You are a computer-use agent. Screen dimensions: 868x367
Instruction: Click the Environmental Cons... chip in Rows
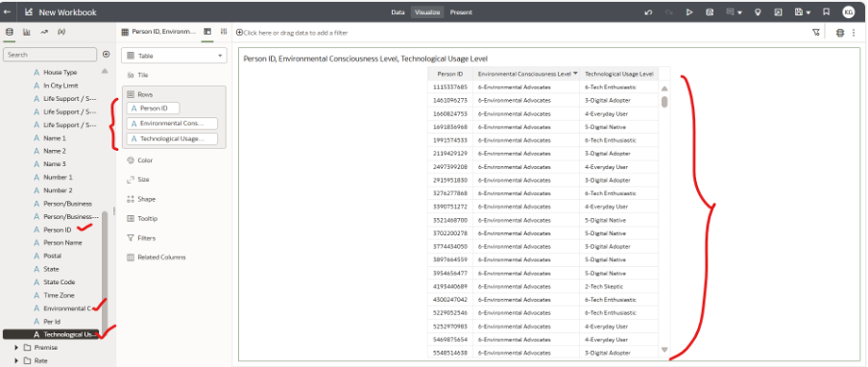point(172,123)
